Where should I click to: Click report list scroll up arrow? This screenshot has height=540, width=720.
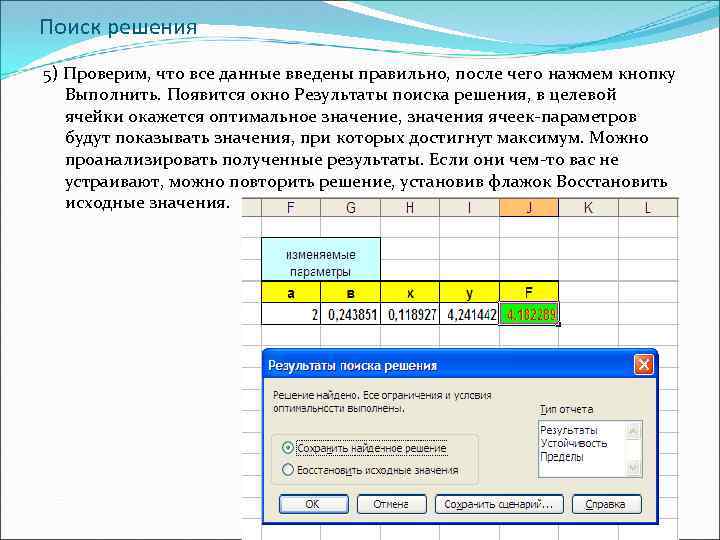(633, 430)
